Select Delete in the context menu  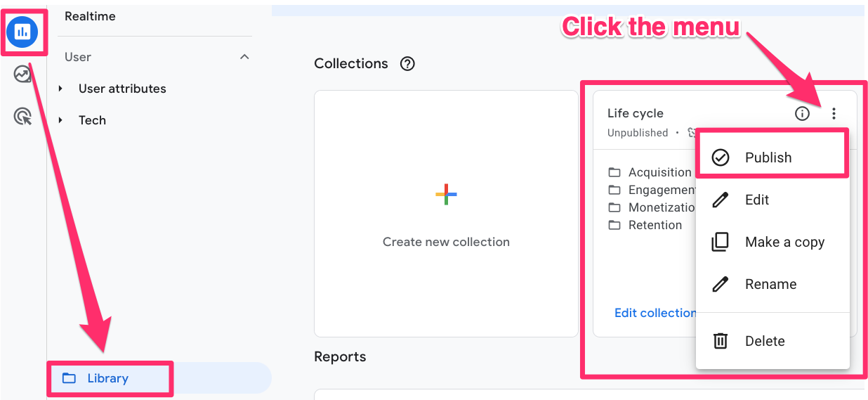coord(764,341)
